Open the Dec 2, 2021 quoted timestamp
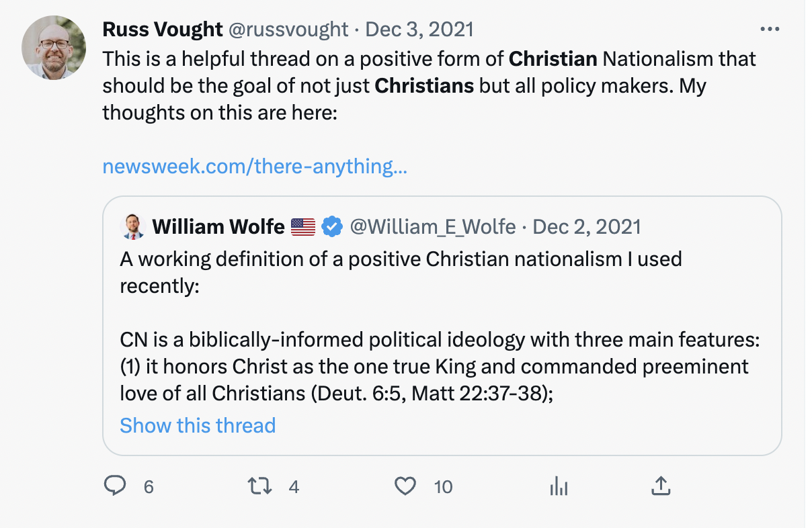Screen dimensions: 812x528 tap(587, 227)
